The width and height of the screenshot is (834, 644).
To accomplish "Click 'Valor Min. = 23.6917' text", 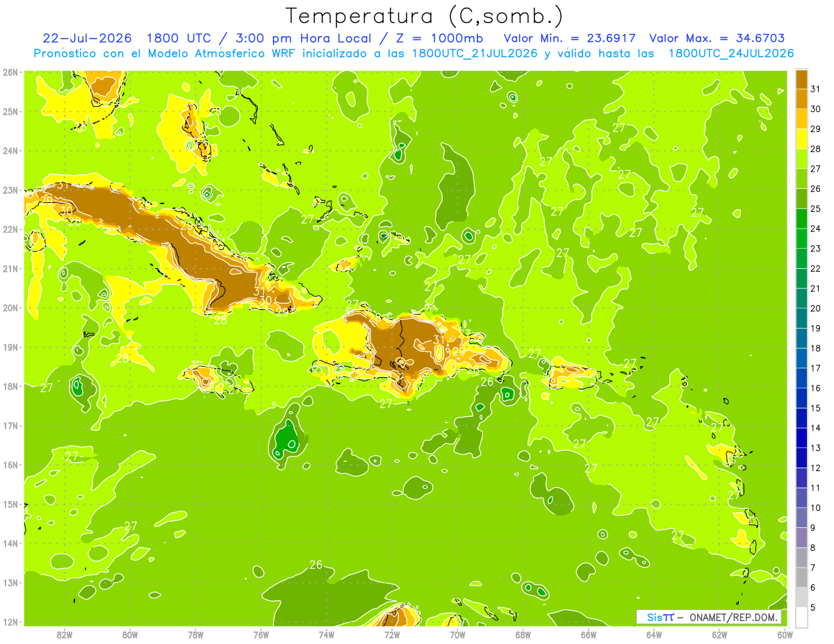I will tap(569, 38).
